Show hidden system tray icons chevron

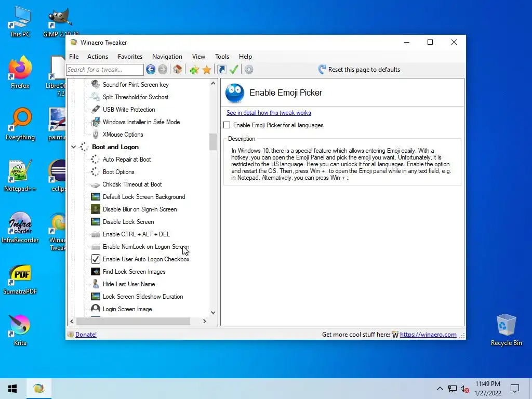point(440,389)
